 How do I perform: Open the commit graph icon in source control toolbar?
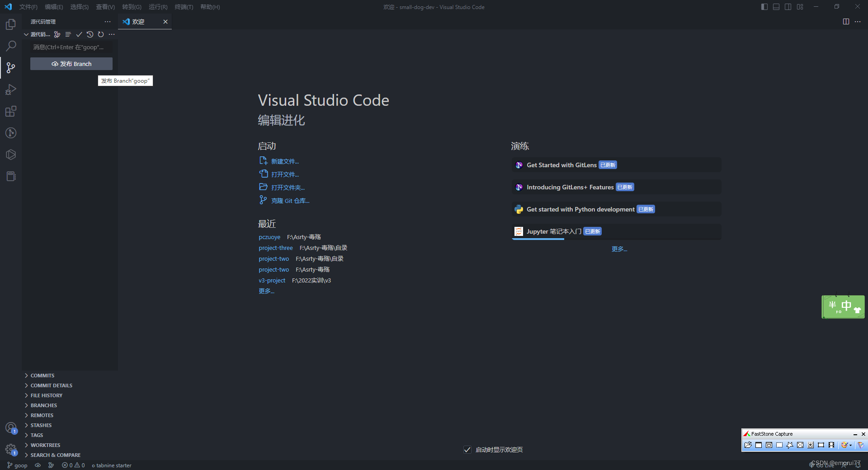pyautogui.click(x=57, y=34)
